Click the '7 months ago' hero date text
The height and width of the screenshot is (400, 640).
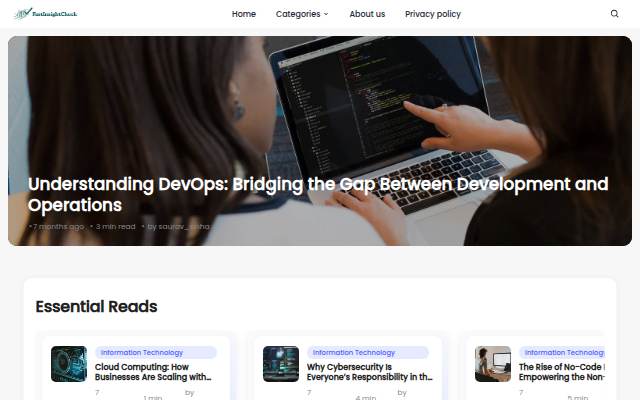(58, 227)
